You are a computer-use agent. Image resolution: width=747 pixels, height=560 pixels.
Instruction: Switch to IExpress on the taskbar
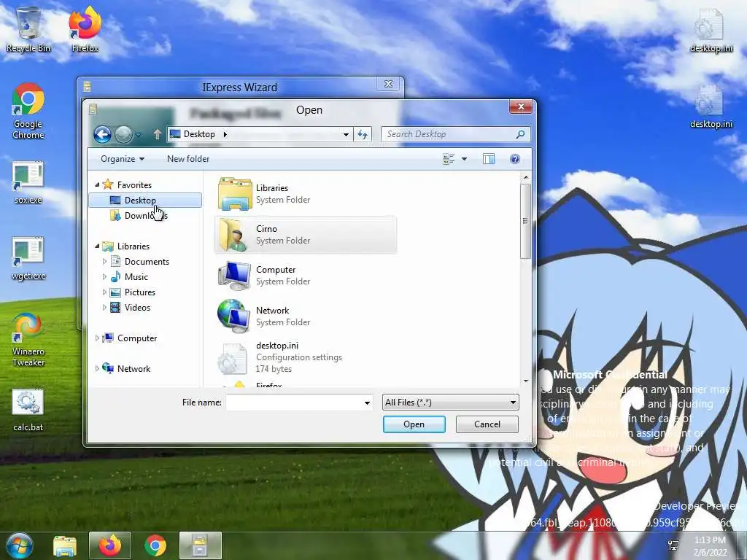tap(200, 545)
